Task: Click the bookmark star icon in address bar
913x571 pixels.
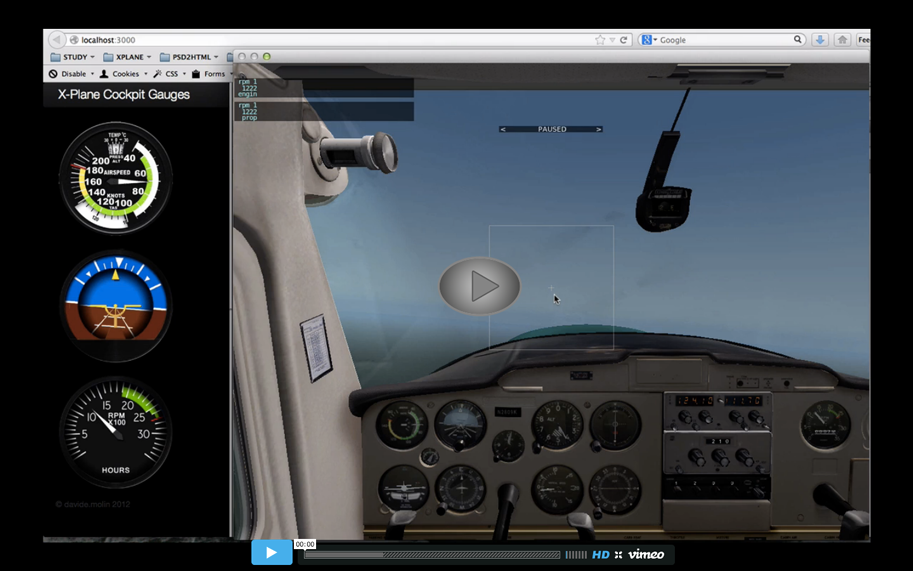Action: click(600, 40)
